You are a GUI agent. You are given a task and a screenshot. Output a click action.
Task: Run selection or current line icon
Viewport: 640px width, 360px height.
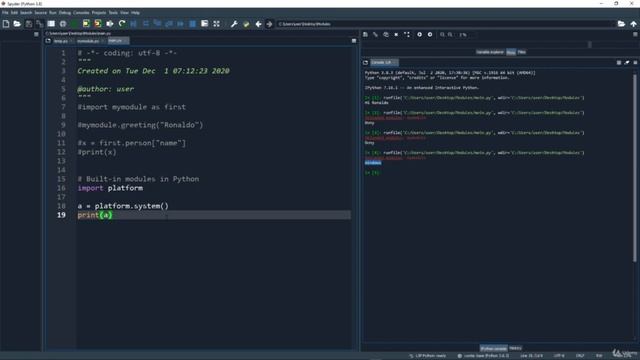[x=110, y=24]
